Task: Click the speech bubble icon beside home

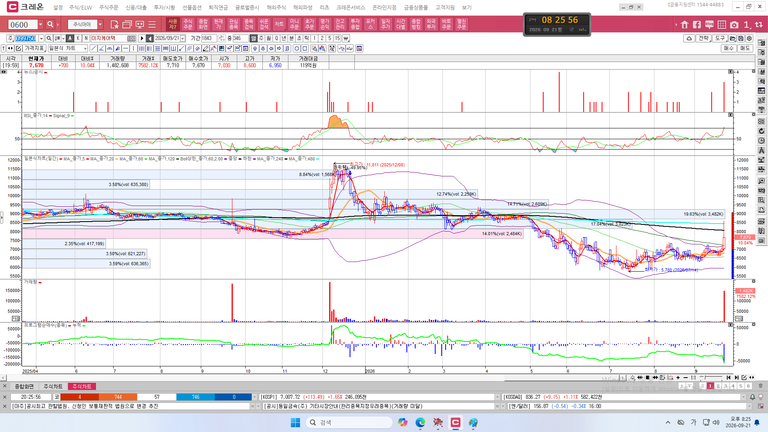Action: [x=709, y=24]
